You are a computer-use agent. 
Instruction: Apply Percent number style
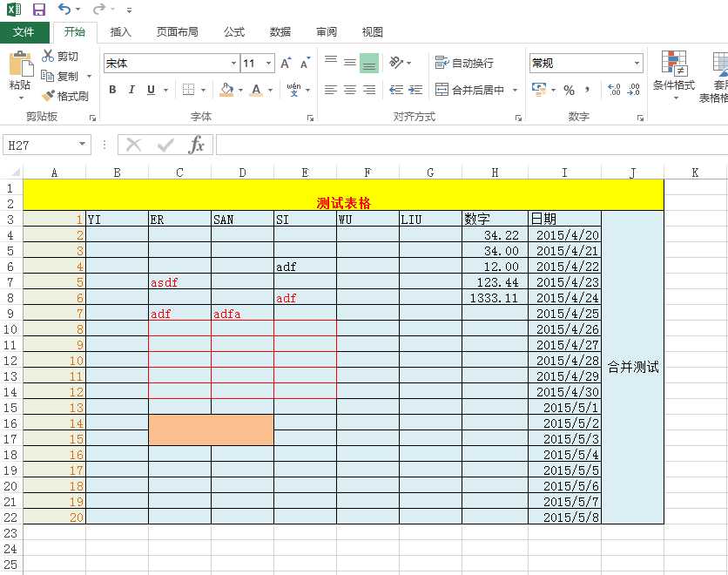click(x=568, y=90)
